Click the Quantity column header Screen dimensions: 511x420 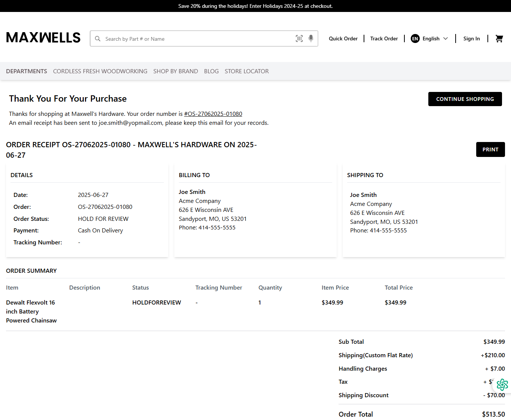270,287
